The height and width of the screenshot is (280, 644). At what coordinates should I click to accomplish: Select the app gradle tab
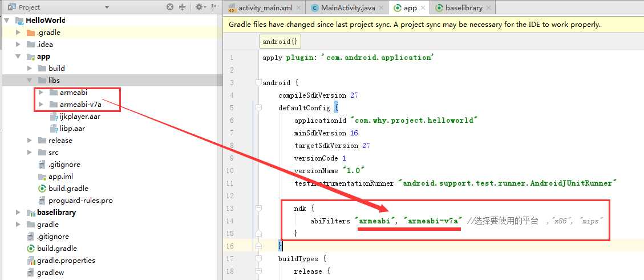(x=410, y=8)
